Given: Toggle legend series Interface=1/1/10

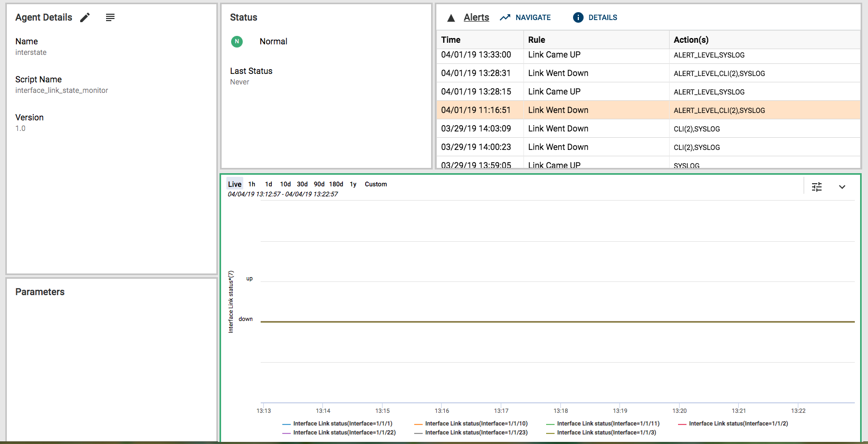Looking at the screenshot, I should coord(471,423).
